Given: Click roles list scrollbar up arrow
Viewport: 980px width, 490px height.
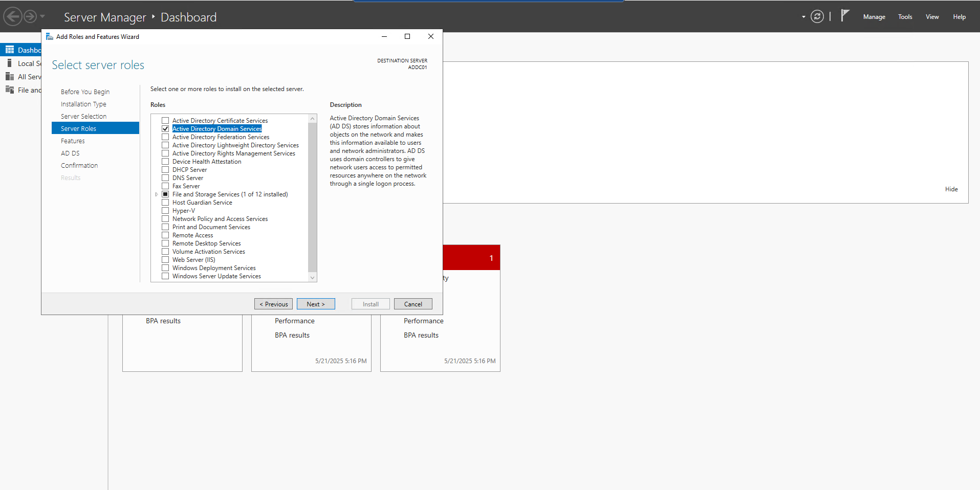Looking at the screenshot, I should (313, 118).
